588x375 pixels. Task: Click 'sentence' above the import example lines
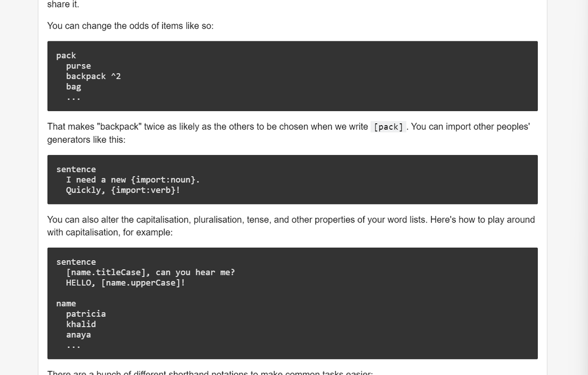[x=76, y=169]
